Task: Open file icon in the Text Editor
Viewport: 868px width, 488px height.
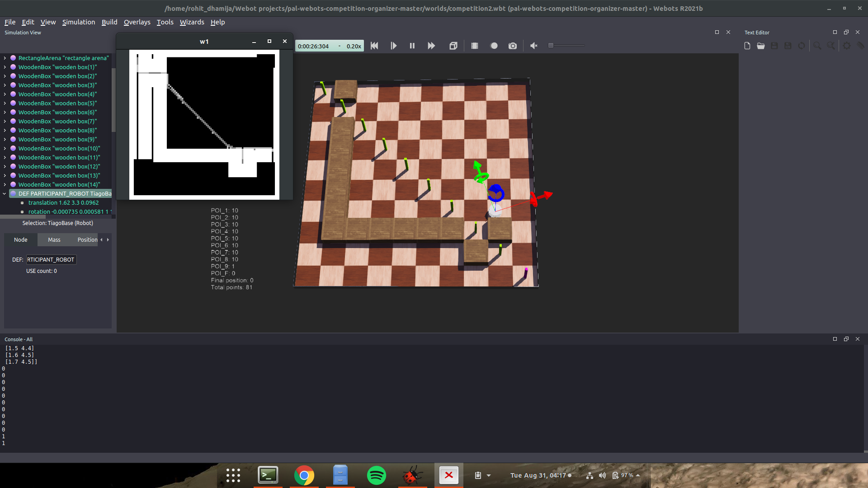Action: (x=761, y=46)
